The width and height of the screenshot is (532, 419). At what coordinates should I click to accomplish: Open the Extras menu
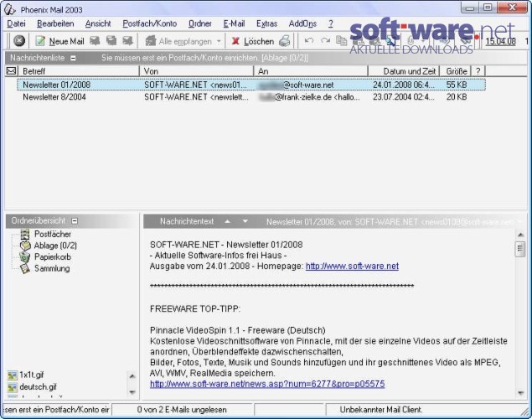(266, 23)
